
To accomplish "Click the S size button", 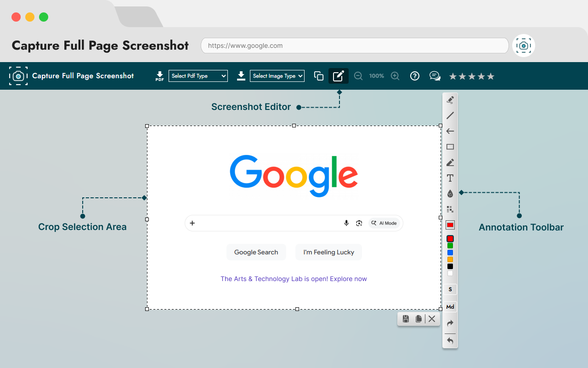I will (x=450, y=289).
